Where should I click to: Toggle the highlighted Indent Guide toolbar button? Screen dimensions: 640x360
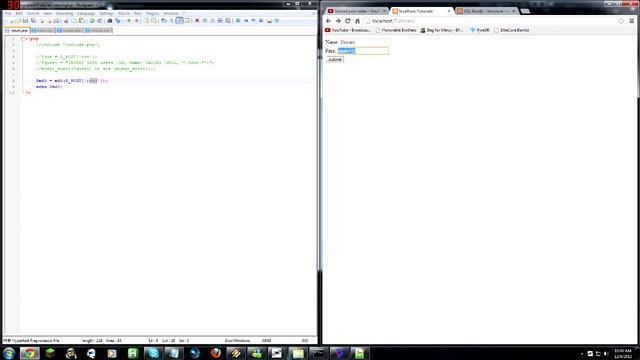(x=180, y=20)
